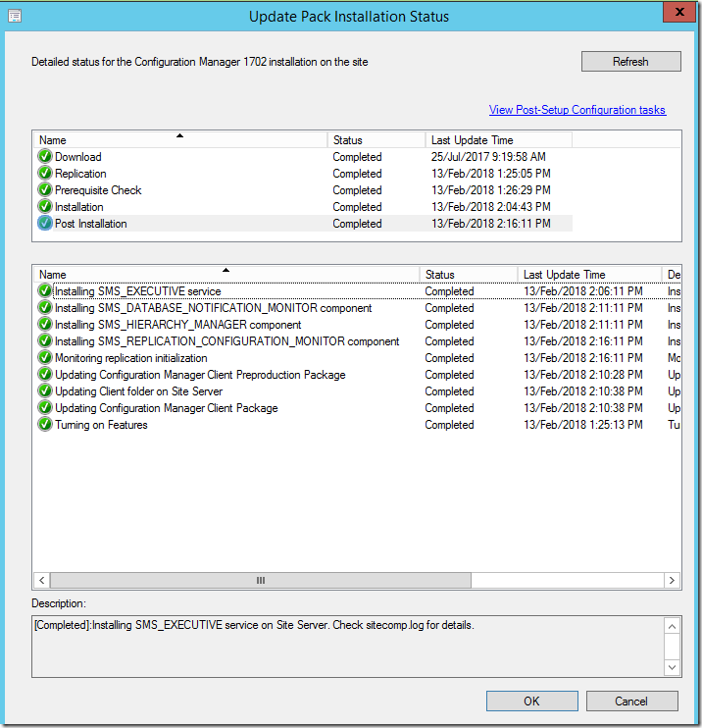Viewport: 702px width, 728px height.
Task: Select Monitoring replication initialization row
Action: [x=131, y=358]
